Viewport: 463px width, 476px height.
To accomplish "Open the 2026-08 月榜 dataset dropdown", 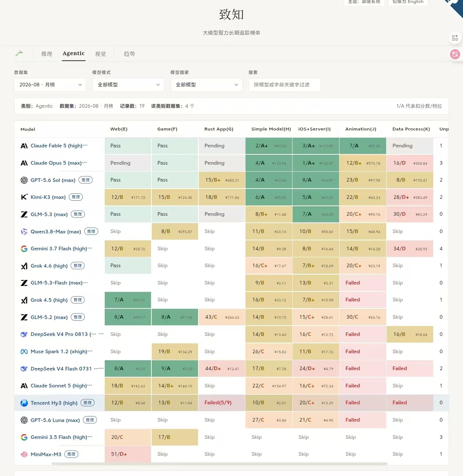I will pyautogui.click(x=50, y=85).
